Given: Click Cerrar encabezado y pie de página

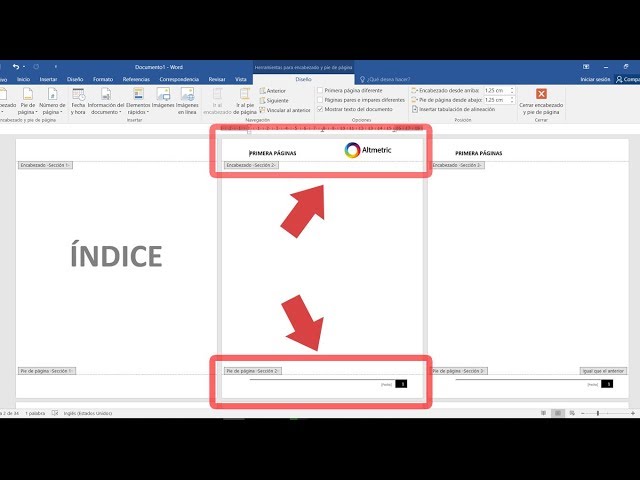Looking at the screenshot, I should tap(541, 101).
